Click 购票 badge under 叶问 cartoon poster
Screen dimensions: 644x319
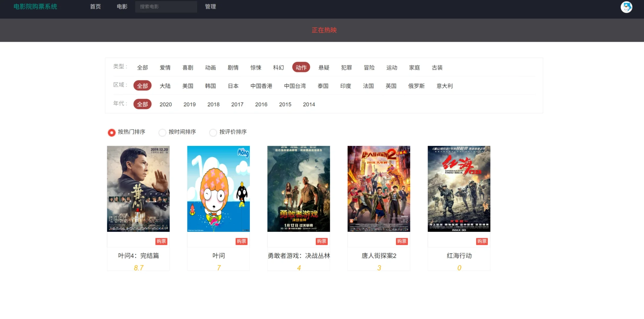pyautogui.click(x=241, y=241)
